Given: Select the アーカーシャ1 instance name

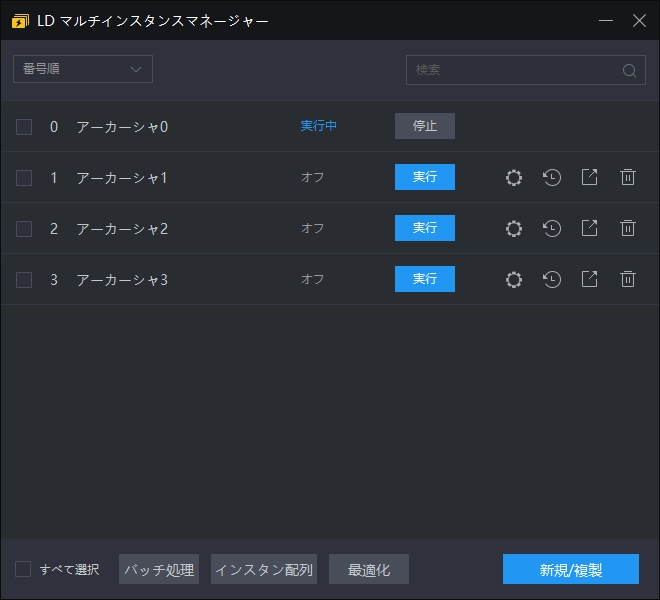Looking at the screenshot, I should (x=122, y=178).
